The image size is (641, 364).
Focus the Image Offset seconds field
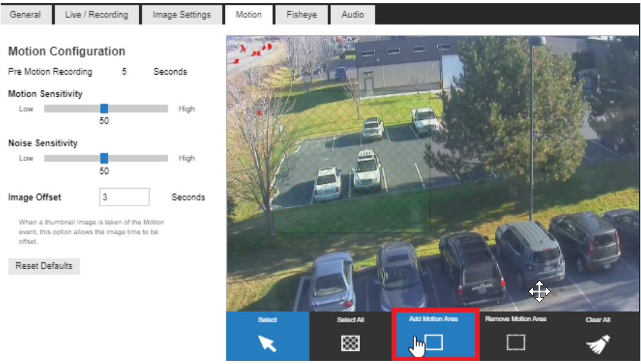point(124,197)
